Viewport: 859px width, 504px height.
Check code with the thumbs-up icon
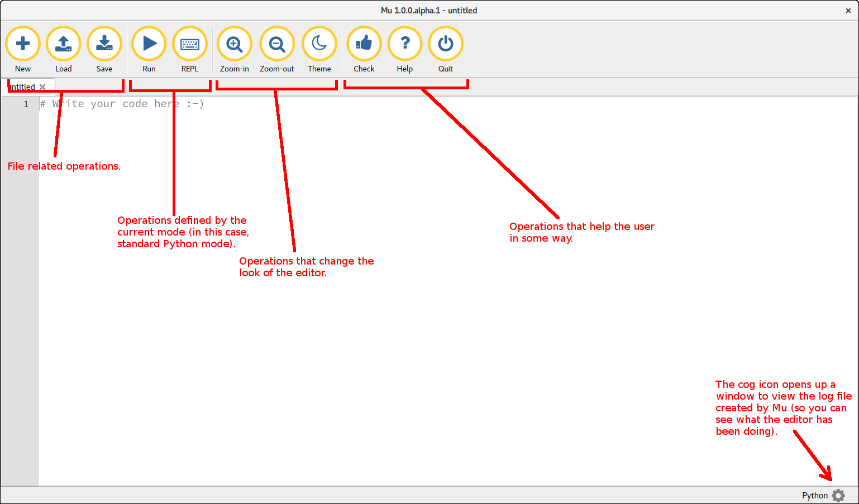(x=364, y=44)
